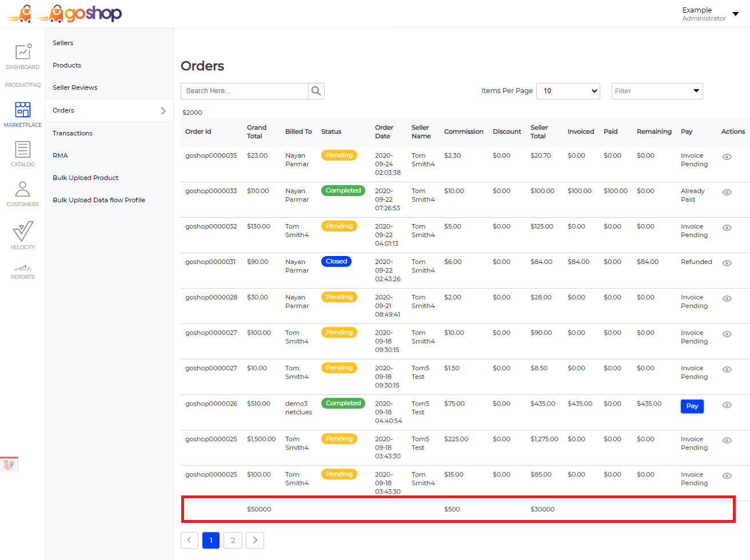View $100.00 goshop0000025 order eye icon
This screenshot has height=560, width=750.
point(727,475)
